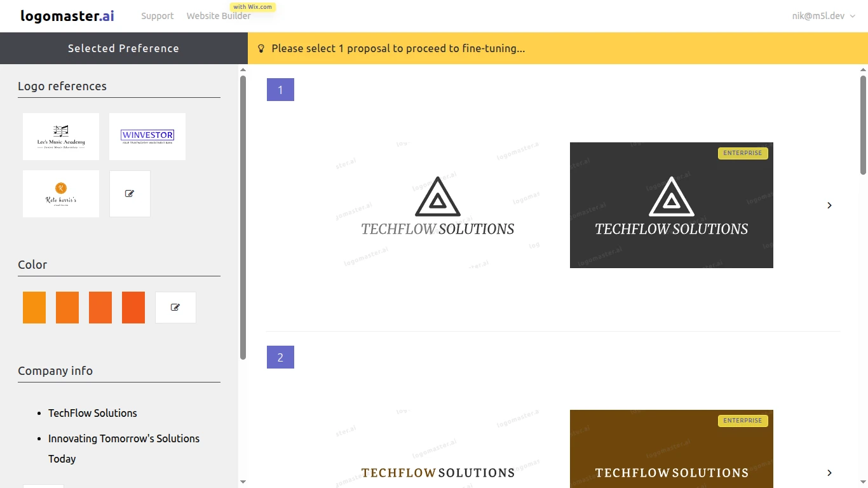Viewport: 868px width, 488px height.
Task: Edit the logo references selection
Action: click(130, 194)
